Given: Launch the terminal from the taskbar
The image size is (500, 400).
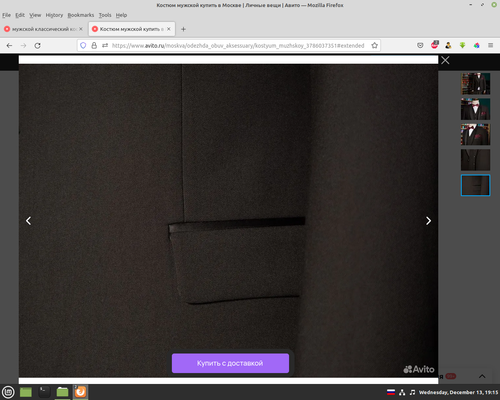Looking at the screenshot, I should [x=44, y=392].
